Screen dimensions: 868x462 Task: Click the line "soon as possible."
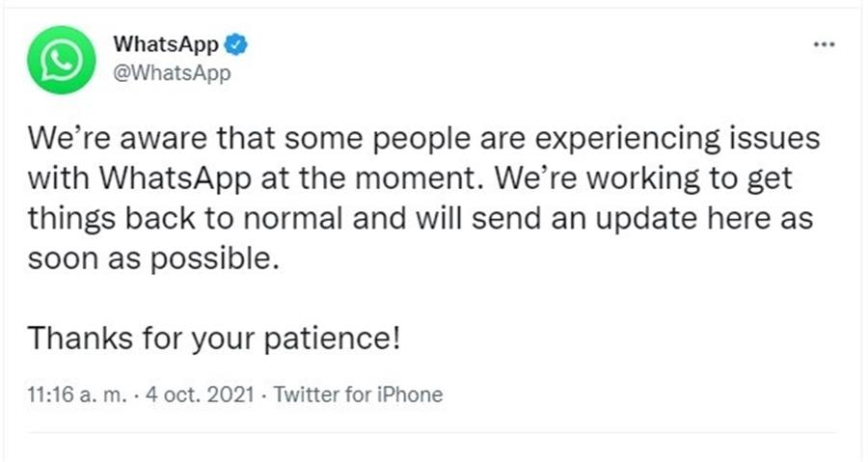(153, 258)
